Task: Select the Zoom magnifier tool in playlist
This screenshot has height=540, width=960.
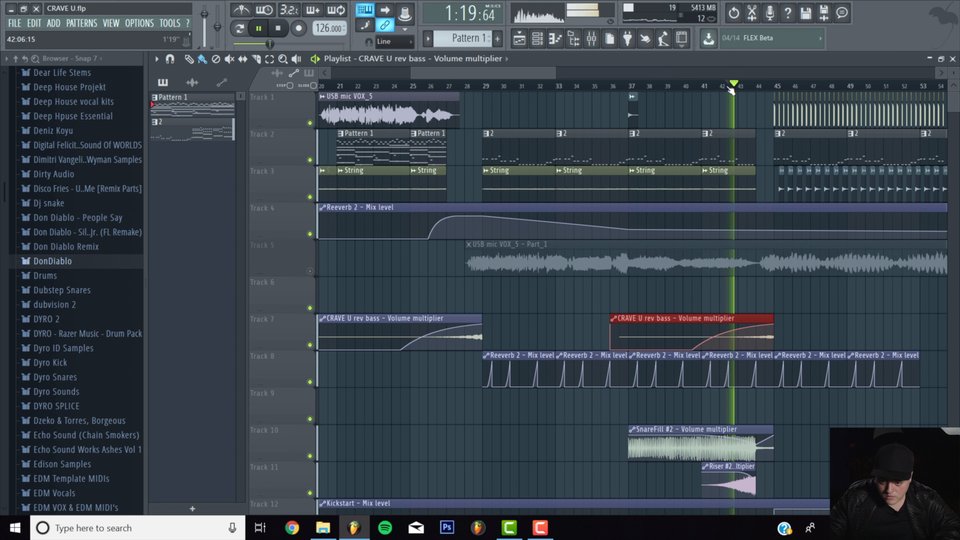Action: pyautogui.click(x=283, y=59)
